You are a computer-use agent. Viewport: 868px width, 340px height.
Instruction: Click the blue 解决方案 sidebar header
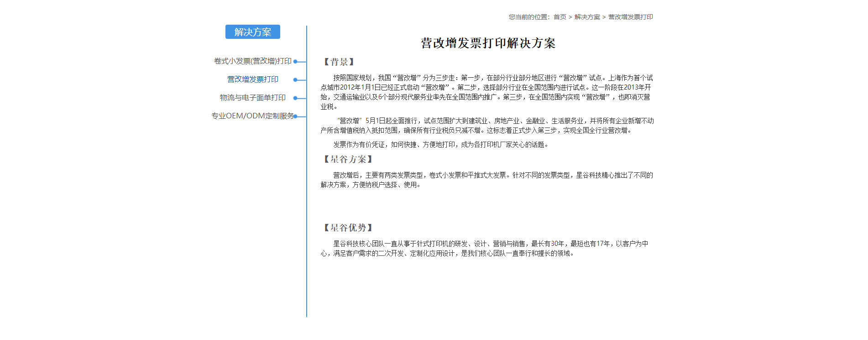coord(252,32)
